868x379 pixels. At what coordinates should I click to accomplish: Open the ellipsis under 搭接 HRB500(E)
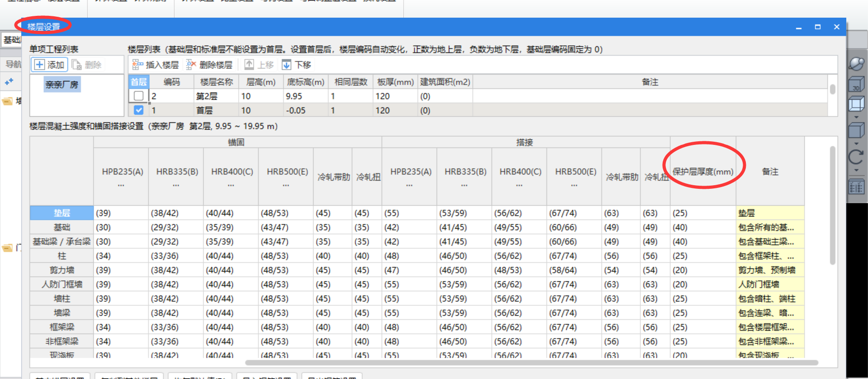(574, 185)
